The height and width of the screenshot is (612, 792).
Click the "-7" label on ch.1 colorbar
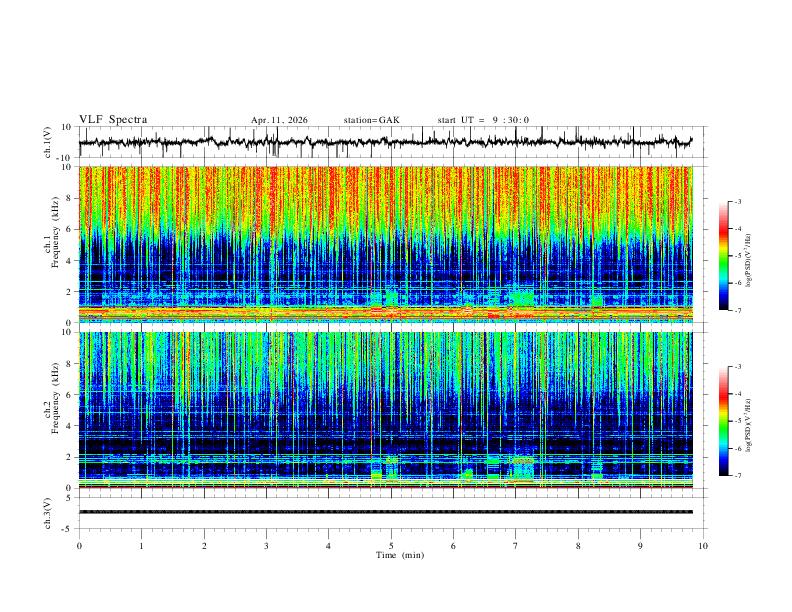point(737,310)
